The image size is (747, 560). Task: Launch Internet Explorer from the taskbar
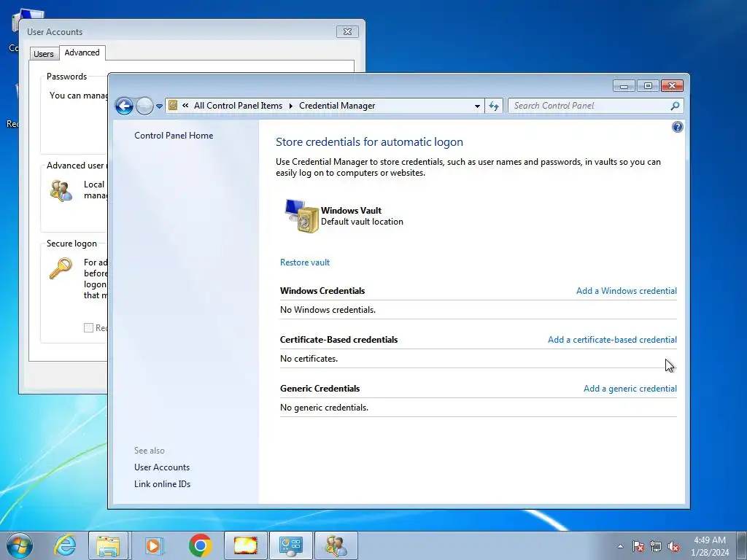(x=65, y=545)
